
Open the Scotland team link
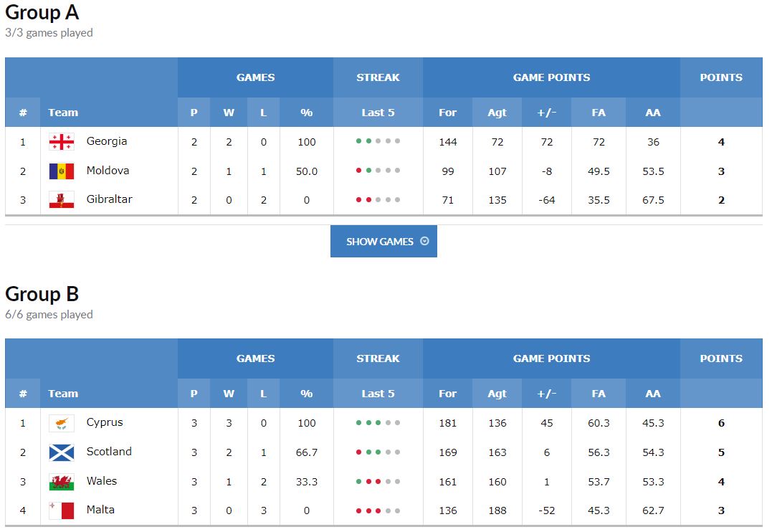(x=109, y=451)
